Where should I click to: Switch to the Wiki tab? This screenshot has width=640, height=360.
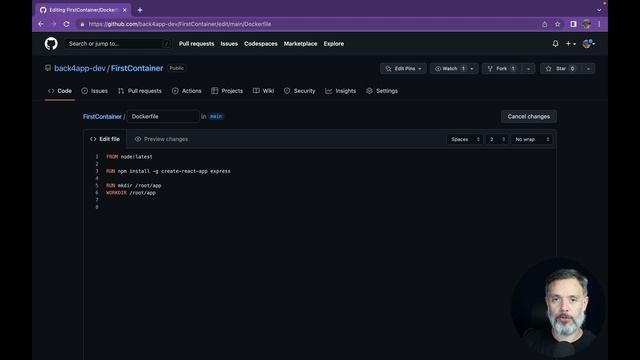tap(263, 91)
